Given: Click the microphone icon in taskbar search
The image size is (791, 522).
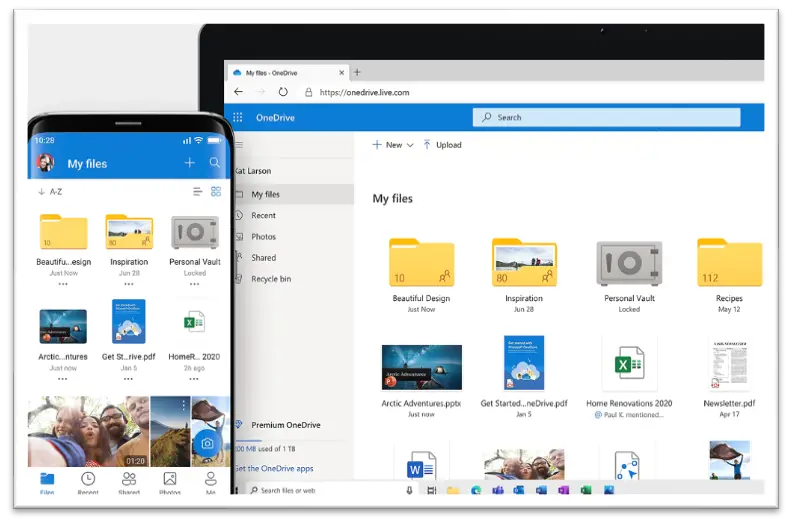Looking at the screenshot, I should point(409,490).
